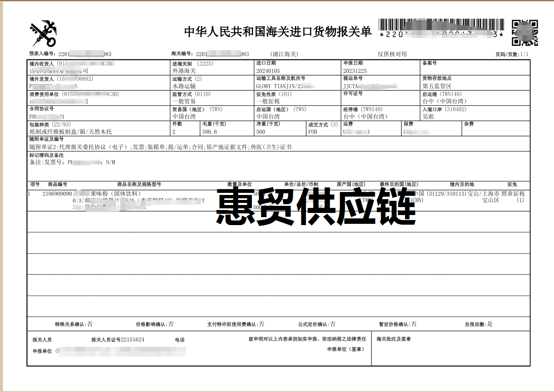Click the 随附单证及编号 heading
The image size is (554, 392).
tap(46, 139)
